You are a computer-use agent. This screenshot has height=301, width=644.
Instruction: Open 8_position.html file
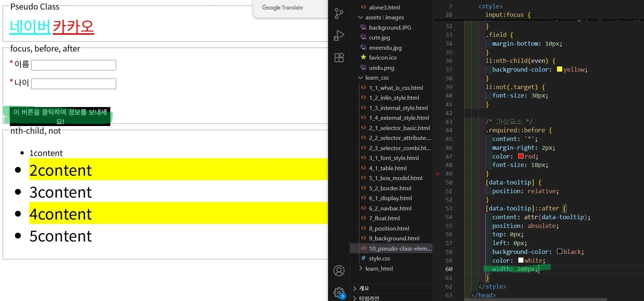click(x=389, y=228)
